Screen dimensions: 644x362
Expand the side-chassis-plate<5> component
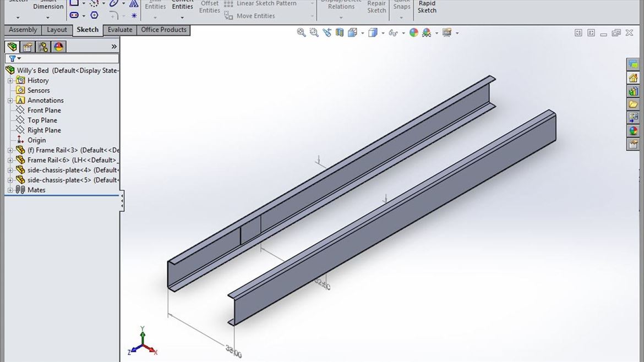[10, 180]
